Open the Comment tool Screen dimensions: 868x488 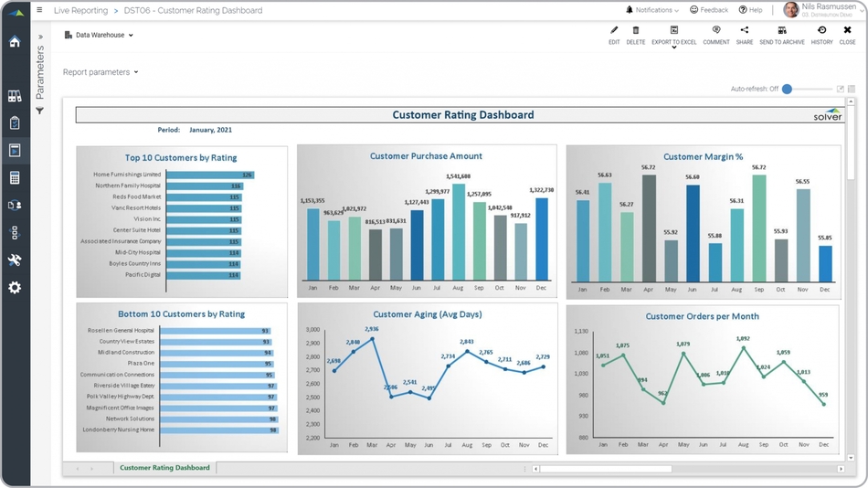tap(716, 31)
